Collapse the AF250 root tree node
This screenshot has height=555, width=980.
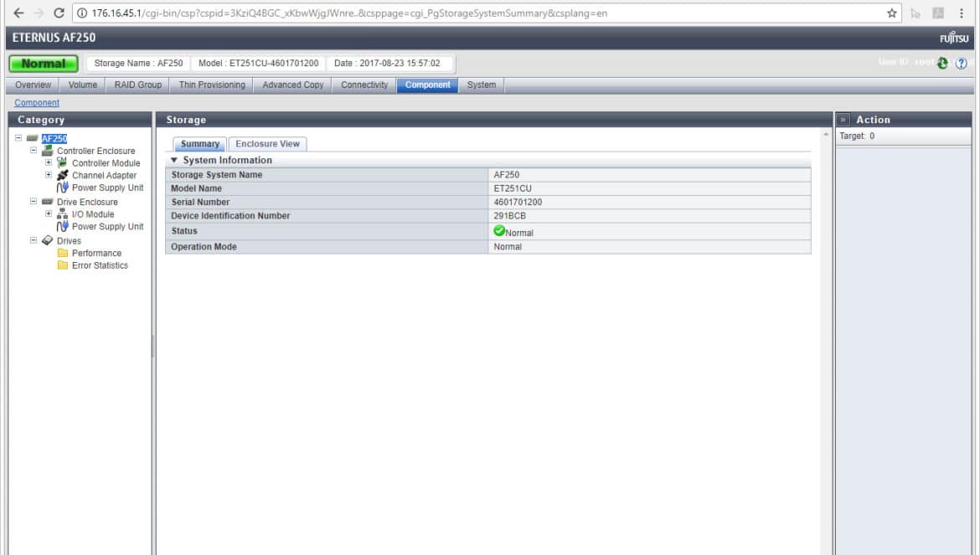point(18,138)
